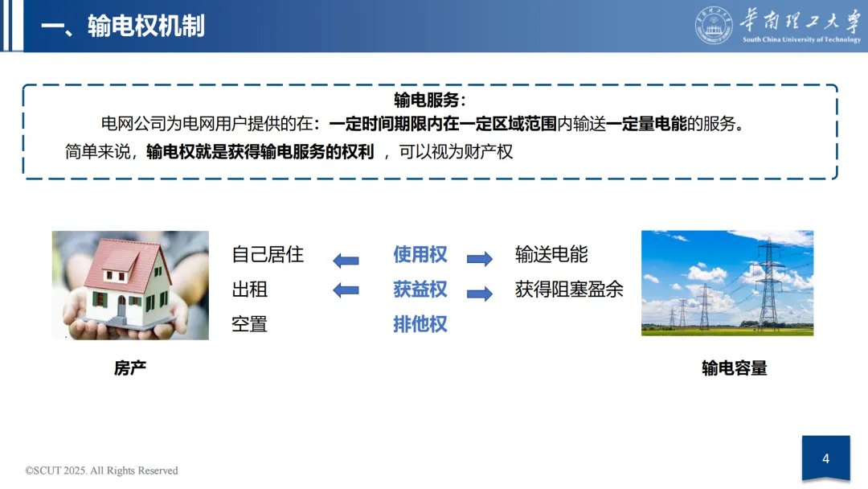Click the text 自己居住
868x489 pixels.
[268, 254]
